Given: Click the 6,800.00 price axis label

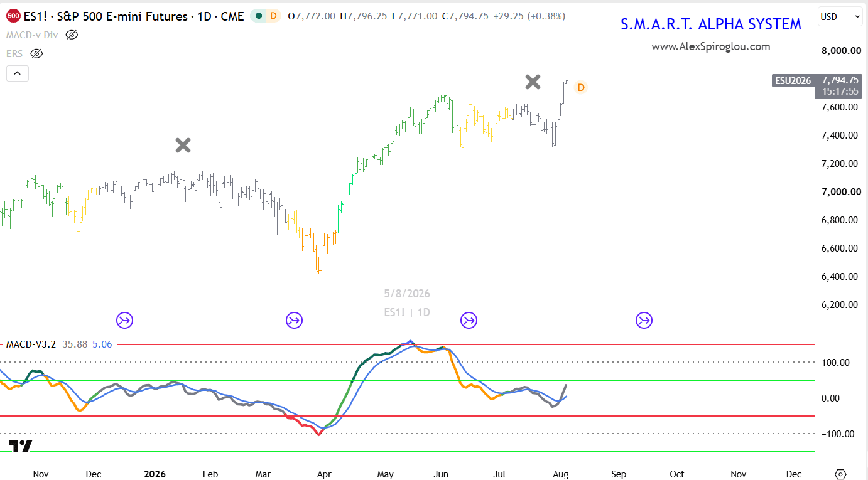Looking at the screenshot, I should click(840, 220).
